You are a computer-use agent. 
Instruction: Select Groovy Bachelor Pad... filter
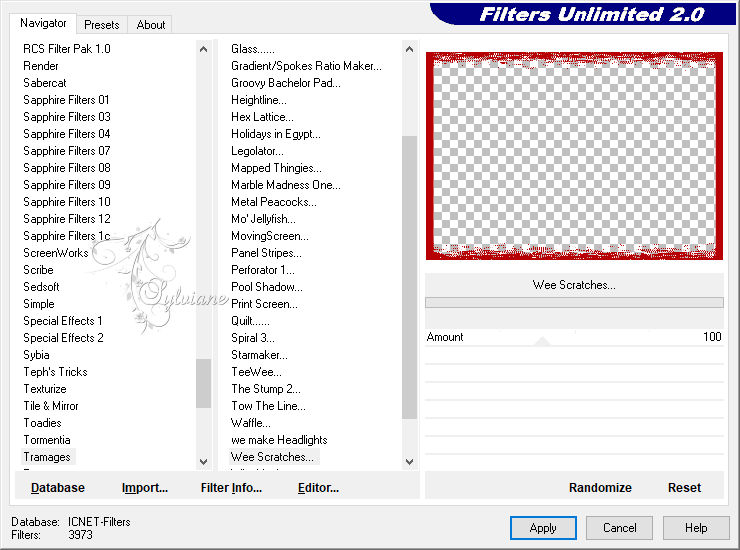pyautogui.click(x=286, y=83)
